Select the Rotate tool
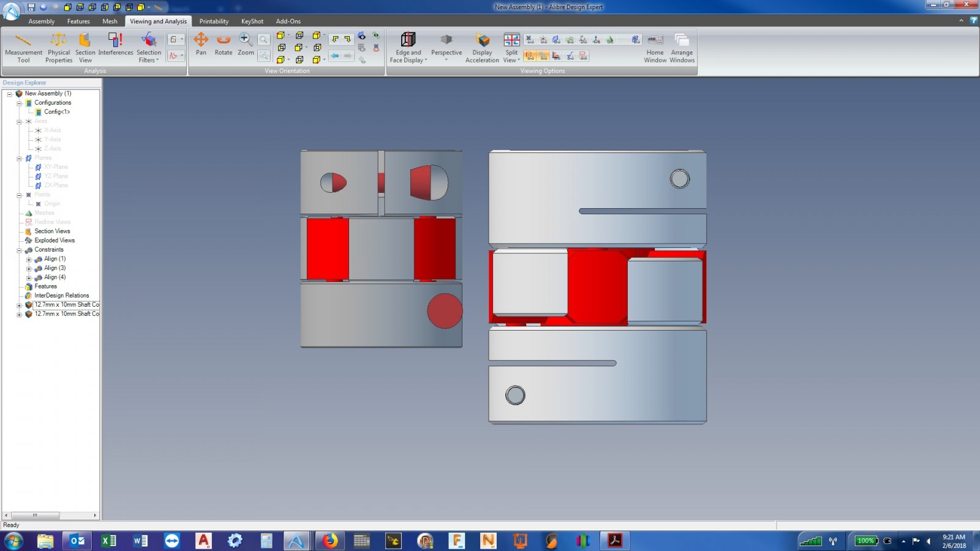Image resolution: width=980 pixels, height=551 pixels. pos(224,44)
